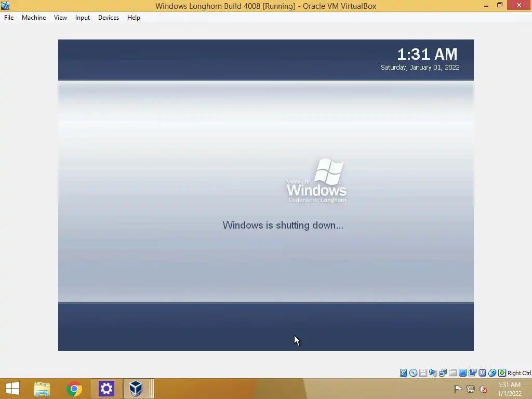This screenshot has height=399, width=532.
Task: Click the audio status indicator icon
Action: [433, 373]
